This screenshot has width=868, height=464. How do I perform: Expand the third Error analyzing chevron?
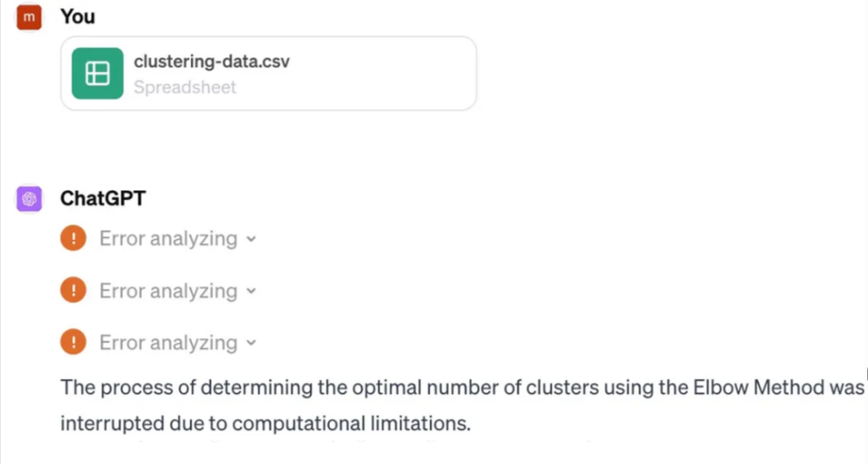(251, 343)
